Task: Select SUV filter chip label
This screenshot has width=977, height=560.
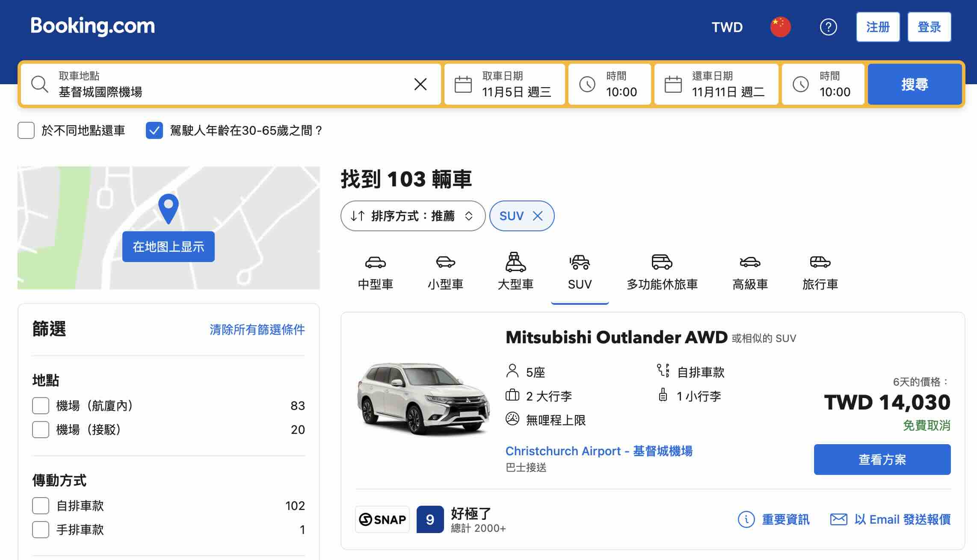Action: 512,216
